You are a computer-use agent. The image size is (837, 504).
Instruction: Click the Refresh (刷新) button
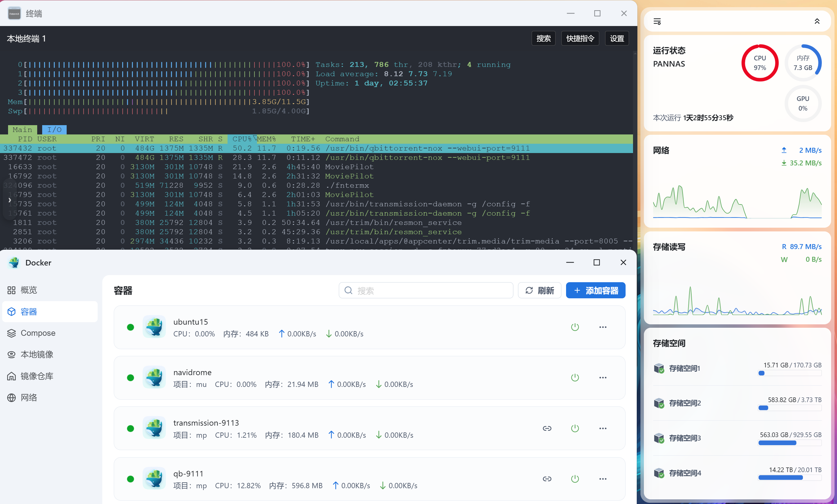coord(539,291)
